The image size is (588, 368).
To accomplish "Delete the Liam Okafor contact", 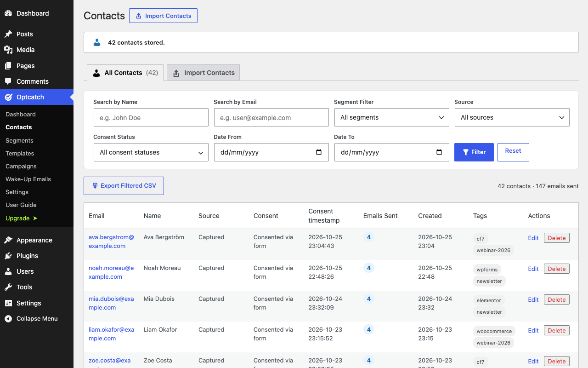I will pos(557,330).
